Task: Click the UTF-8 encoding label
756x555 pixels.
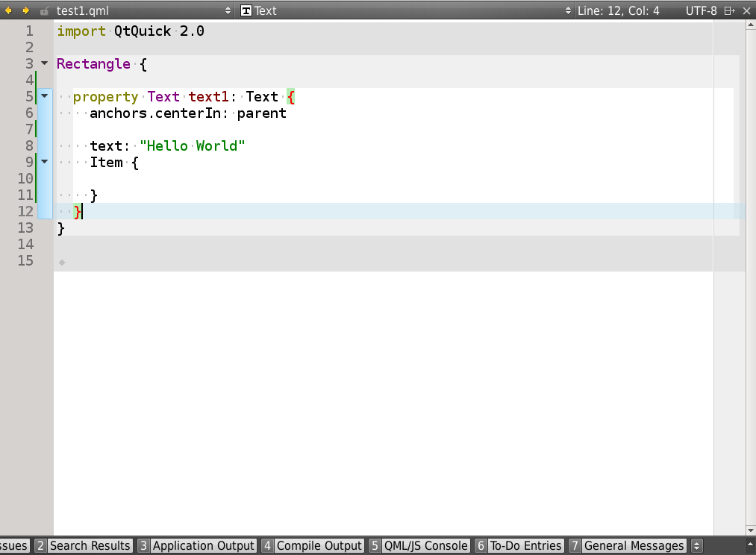Action: tap(701, 10)
